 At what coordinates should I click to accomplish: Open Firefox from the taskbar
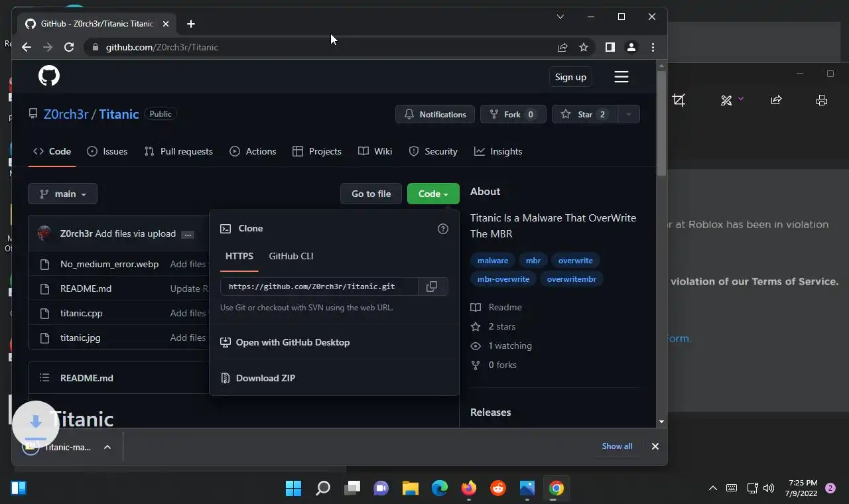click(469, 489)
